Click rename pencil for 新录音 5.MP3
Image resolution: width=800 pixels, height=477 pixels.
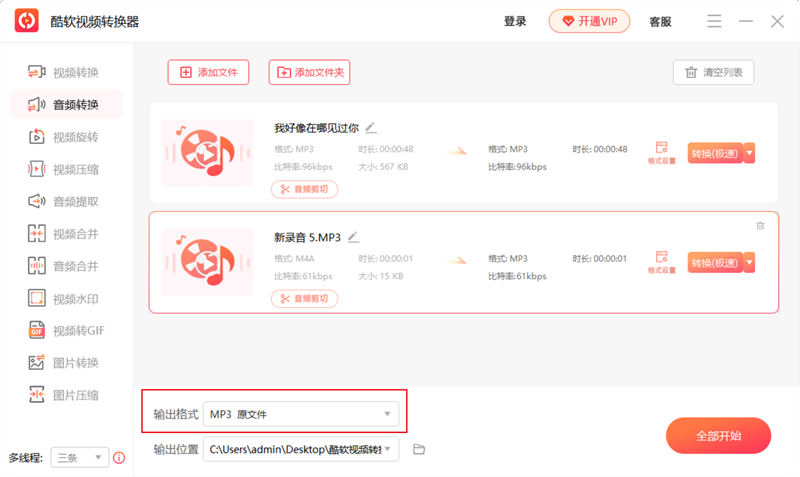[353, 237]
